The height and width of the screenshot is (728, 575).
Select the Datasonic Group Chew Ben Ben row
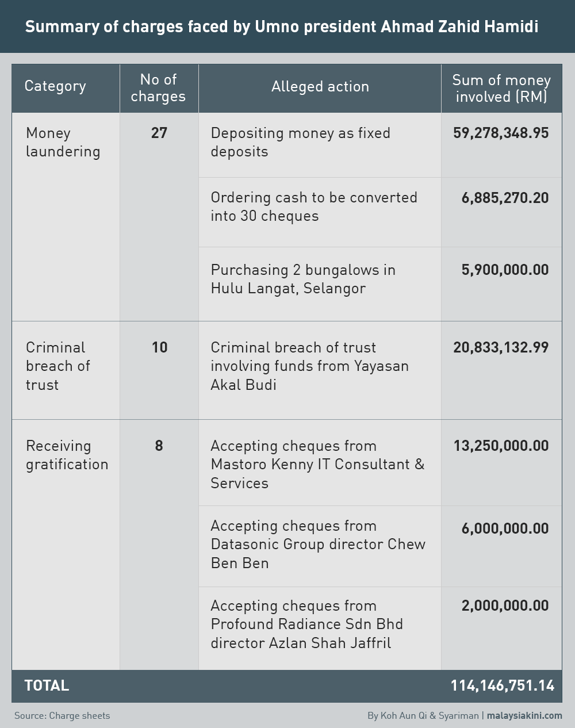(380, 546)
